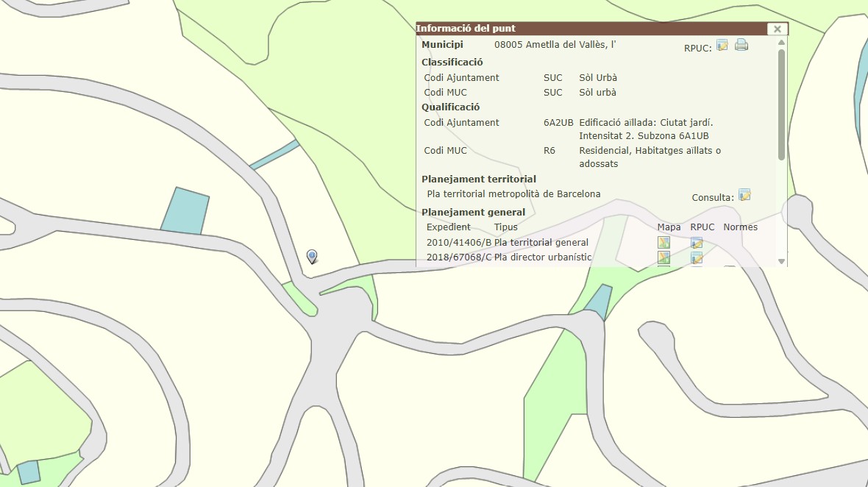Screen dimensions: 868x487
Task: Click large blue parcel left of marker
Action: (x=185, y=212)
